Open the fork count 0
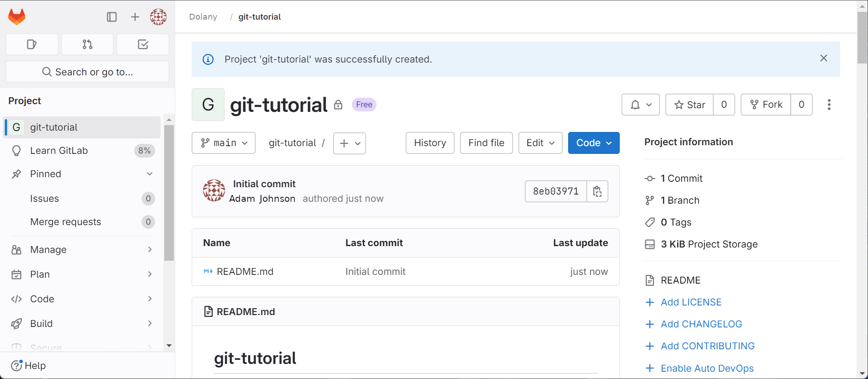This screenshot has height=379, width=868. 801,105
